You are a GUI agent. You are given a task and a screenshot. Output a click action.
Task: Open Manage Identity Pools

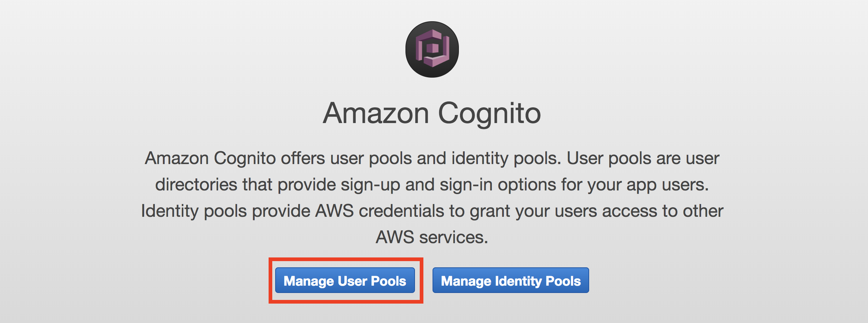click(x=511, y=280)
